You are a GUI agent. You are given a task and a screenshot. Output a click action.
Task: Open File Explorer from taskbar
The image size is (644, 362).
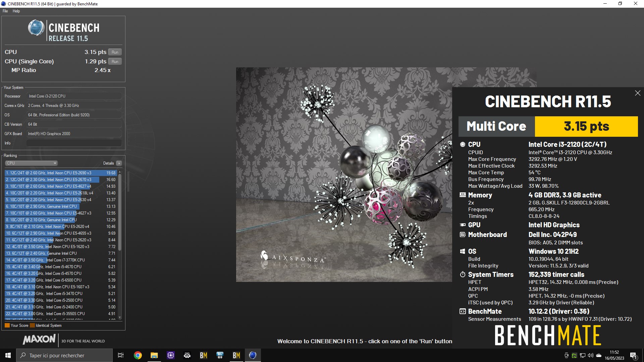[154, 355]
